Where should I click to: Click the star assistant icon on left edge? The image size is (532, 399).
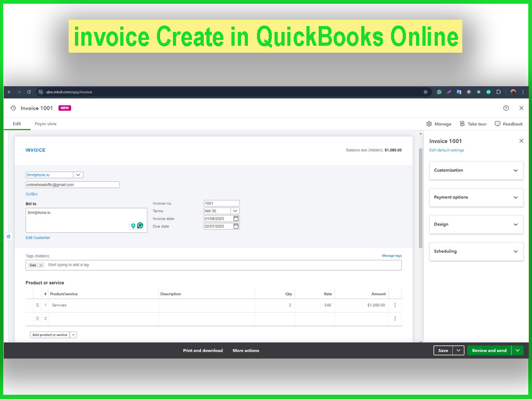click(9, 237)
